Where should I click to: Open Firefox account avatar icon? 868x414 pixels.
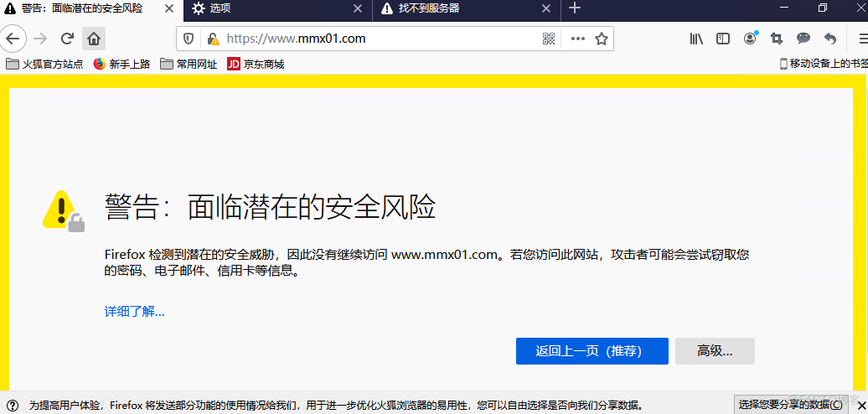click(x=750, y=39)
